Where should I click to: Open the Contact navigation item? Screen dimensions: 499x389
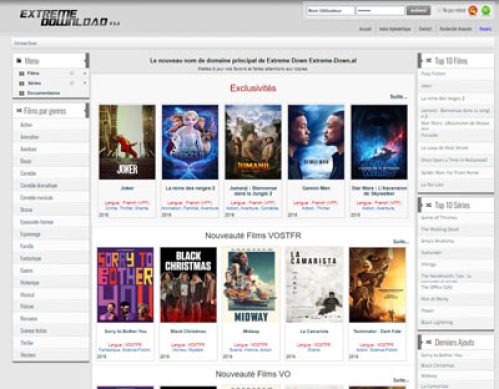[425, 29]
